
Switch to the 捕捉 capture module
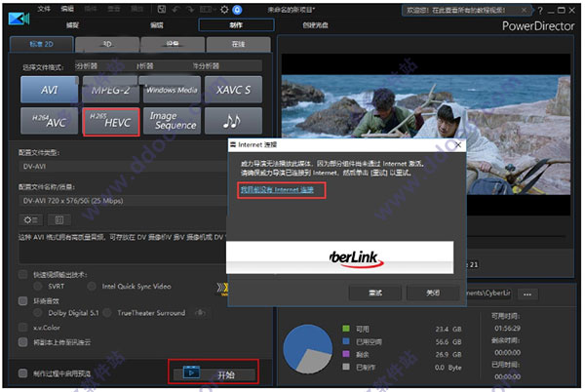tap(72, 25)
